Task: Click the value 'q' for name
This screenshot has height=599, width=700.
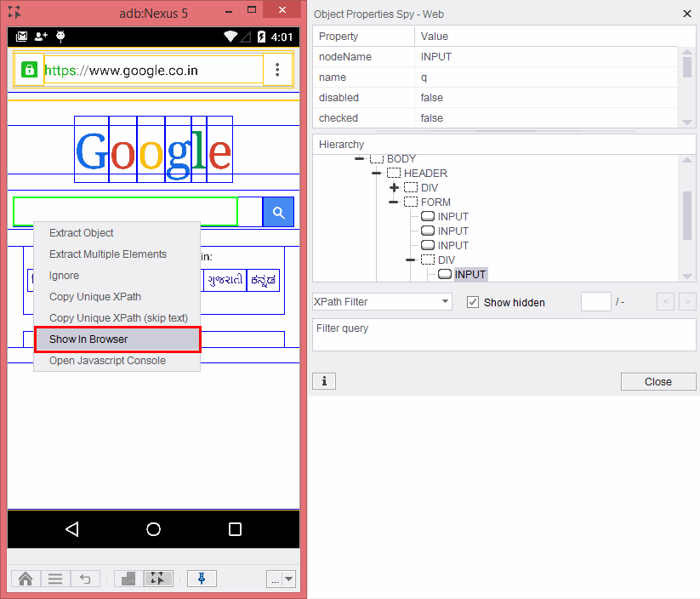Action: [x=424, y=77]
